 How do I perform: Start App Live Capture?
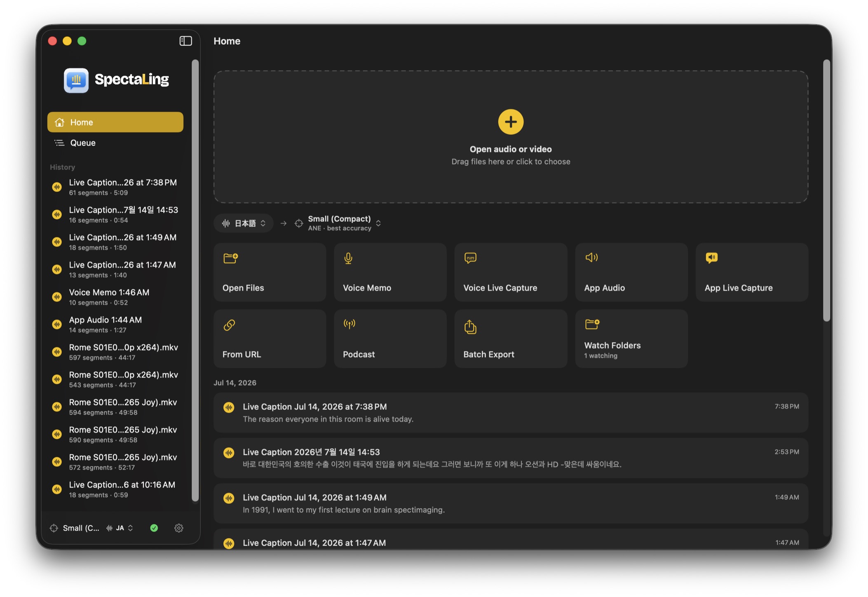tap(752, 272)
